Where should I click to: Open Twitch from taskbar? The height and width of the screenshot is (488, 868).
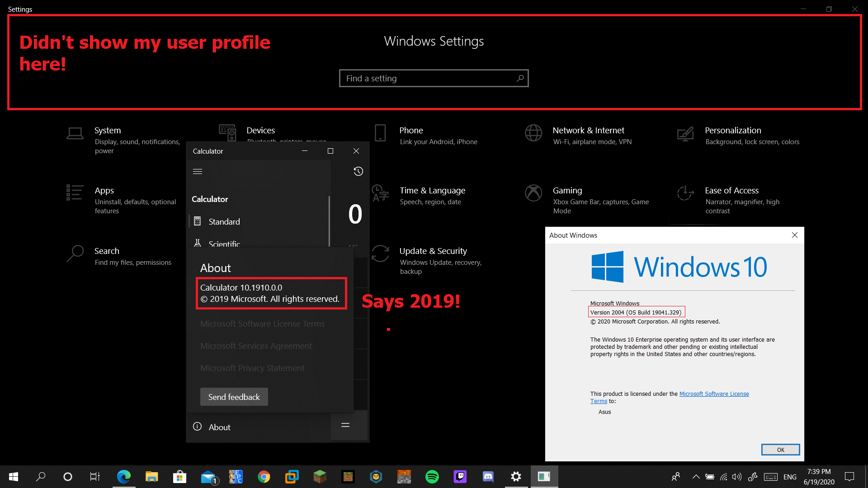point(460,477)
